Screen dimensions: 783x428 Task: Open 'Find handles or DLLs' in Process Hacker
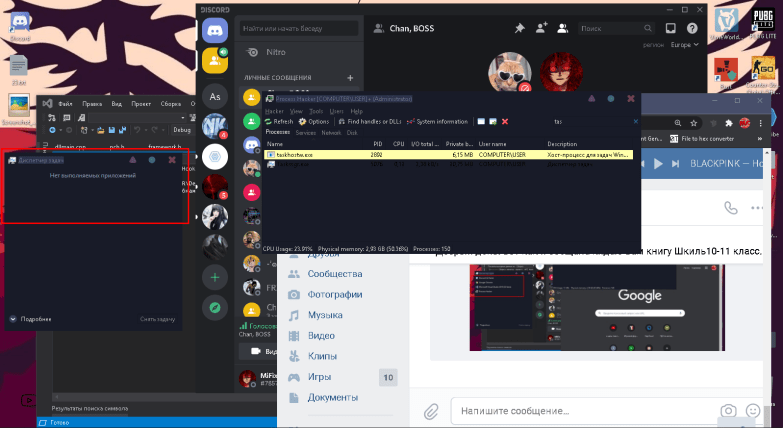point(370,121)
